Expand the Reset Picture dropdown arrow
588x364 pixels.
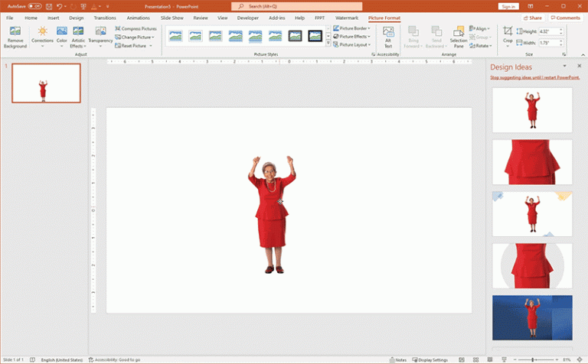click(151, 46)
